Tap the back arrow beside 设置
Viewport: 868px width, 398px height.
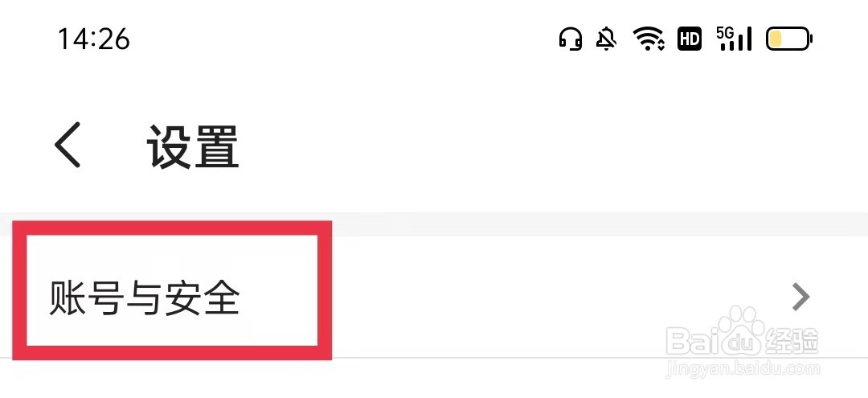68,146
